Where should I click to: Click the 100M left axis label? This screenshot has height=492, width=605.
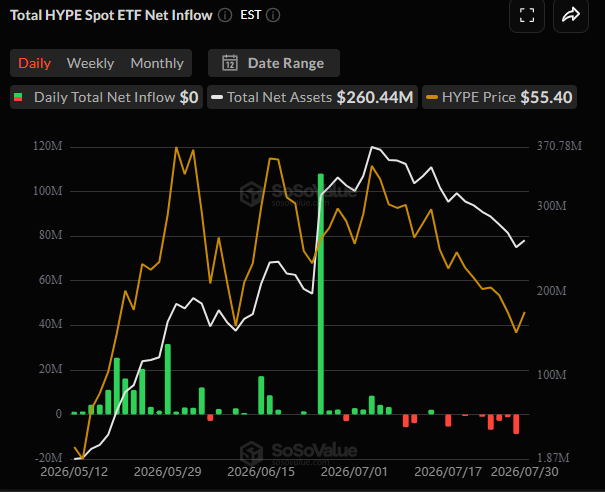pos(48,191)
